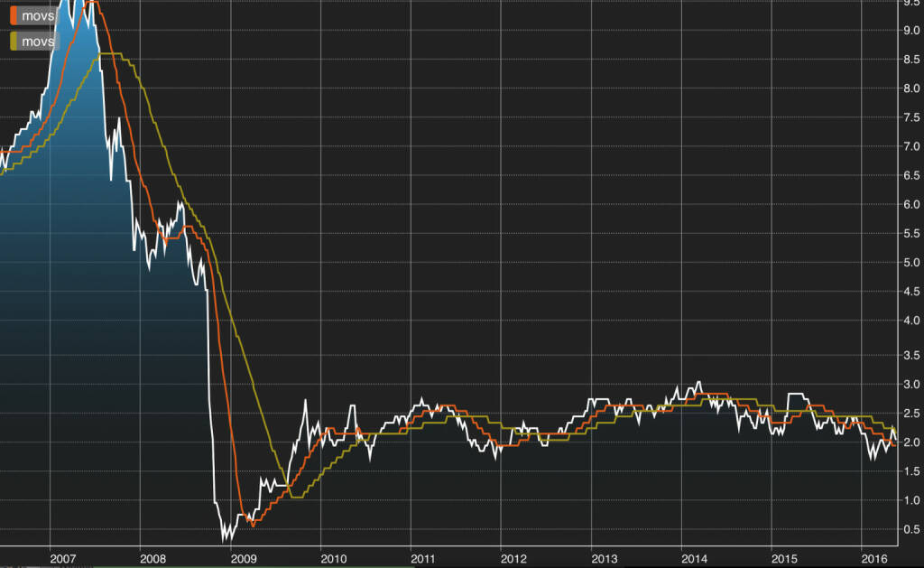Click the 7.0 value on y-axis
924x568 pixels.
(x=910, y=146)
